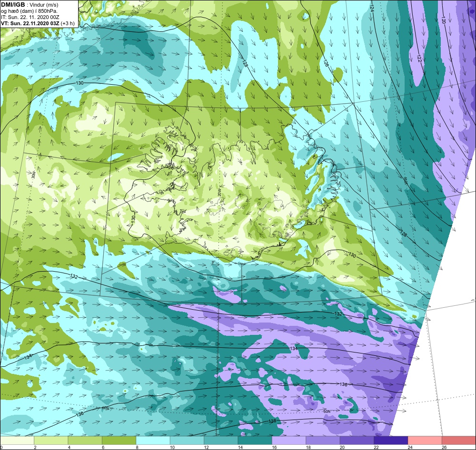Click the legend value "8"

point(137,447)
